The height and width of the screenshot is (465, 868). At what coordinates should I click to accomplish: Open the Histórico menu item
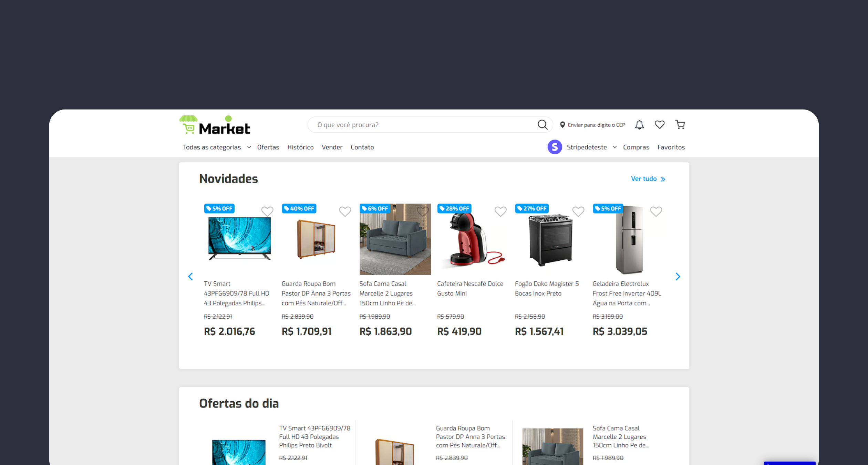click(300, 147)
